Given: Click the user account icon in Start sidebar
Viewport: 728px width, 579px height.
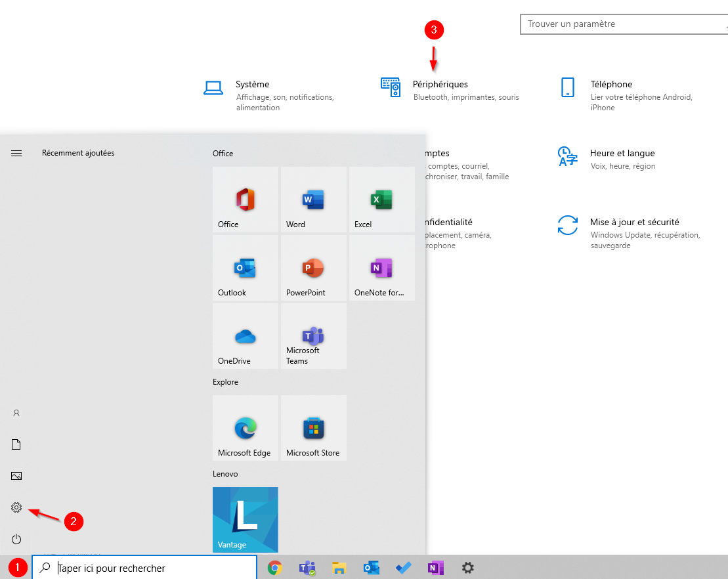Looking at the screenshot, I should coord(16,413).
